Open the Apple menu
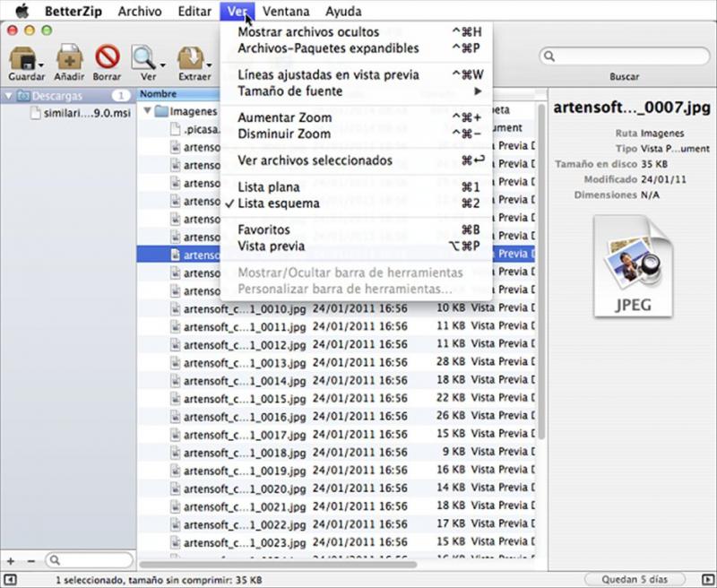 pyautogui.click(x=22, y=11)
